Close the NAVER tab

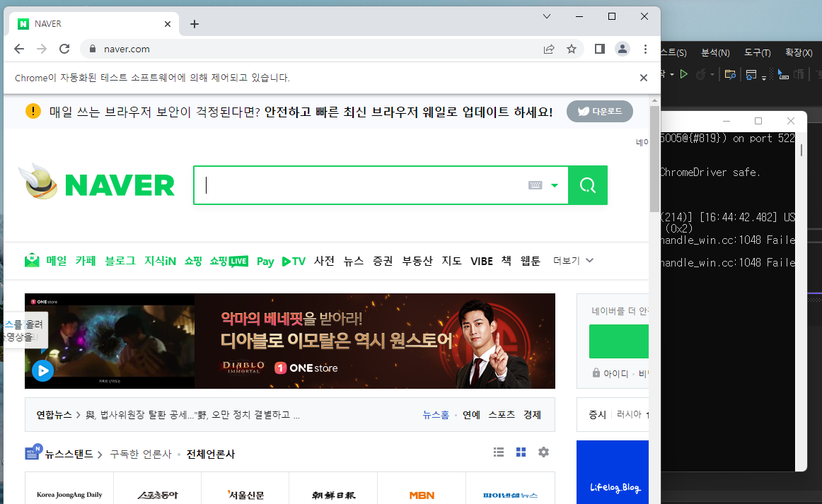coord(168,24)
